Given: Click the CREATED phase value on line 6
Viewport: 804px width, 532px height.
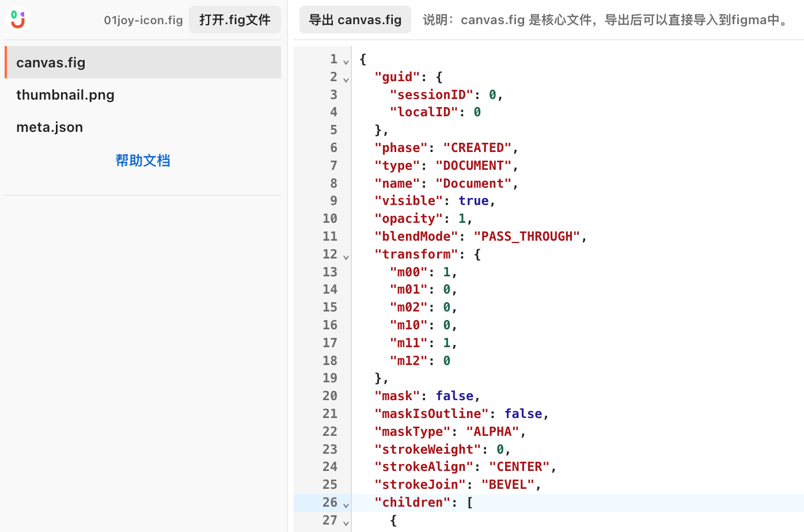Looking at the screenshot, I should 477,147.
